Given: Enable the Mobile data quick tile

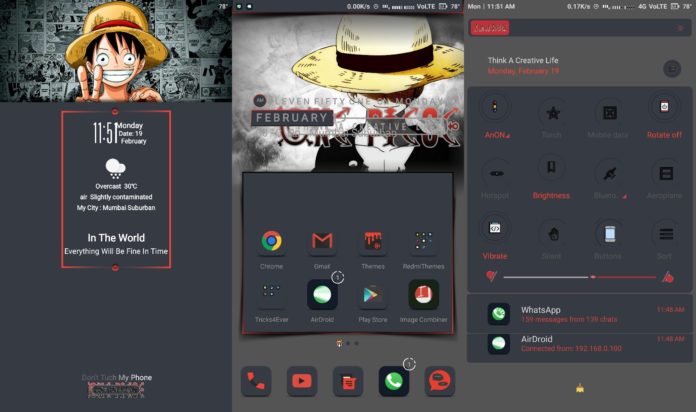Looking at the screenshot, I should (609, 112).
